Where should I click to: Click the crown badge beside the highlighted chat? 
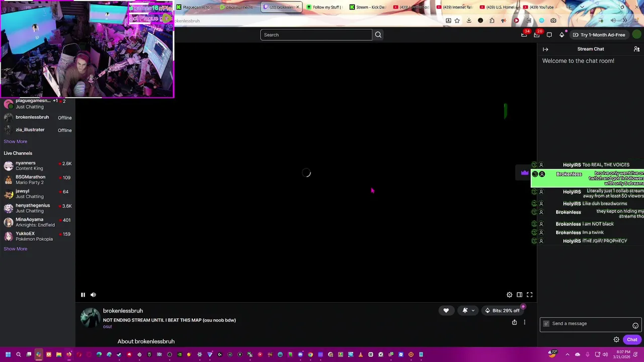tap(525, 173)
